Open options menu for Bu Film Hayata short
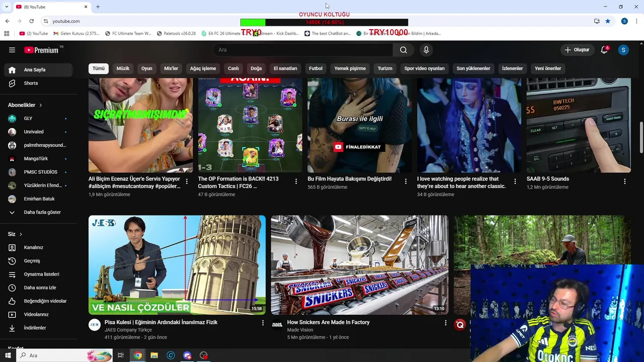The width and height of the screenshot is (644, 362). pos(406,182)
